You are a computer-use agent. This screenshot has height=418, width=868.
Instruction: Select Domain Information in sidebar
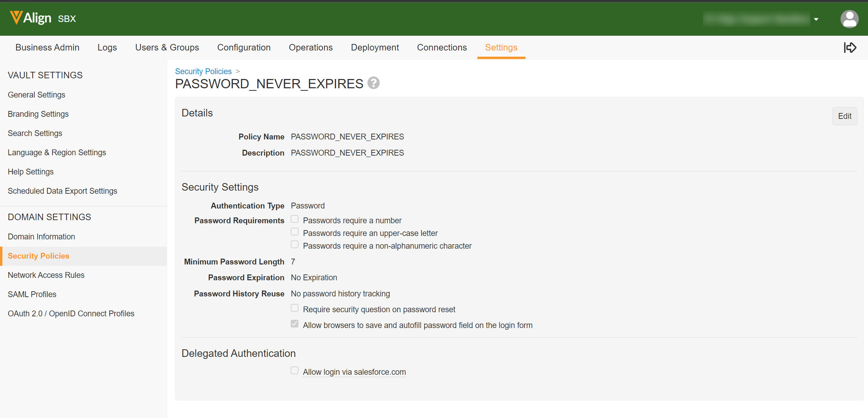tap(41, 237)
